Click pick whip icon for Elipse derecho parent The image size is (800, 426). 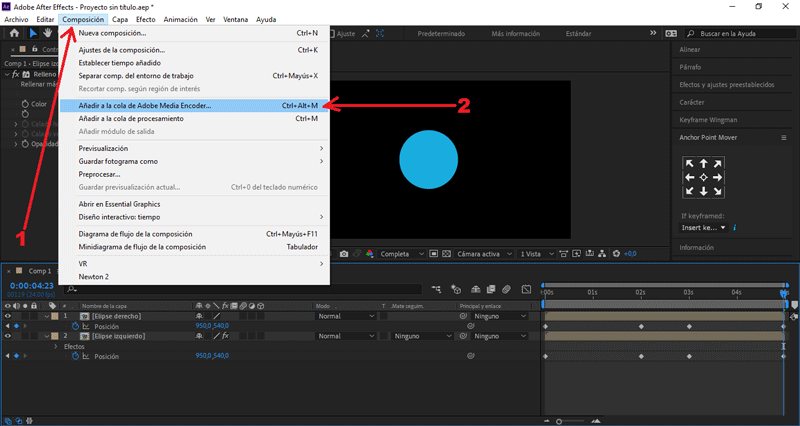pyautogui.click(x=463, y=316)
